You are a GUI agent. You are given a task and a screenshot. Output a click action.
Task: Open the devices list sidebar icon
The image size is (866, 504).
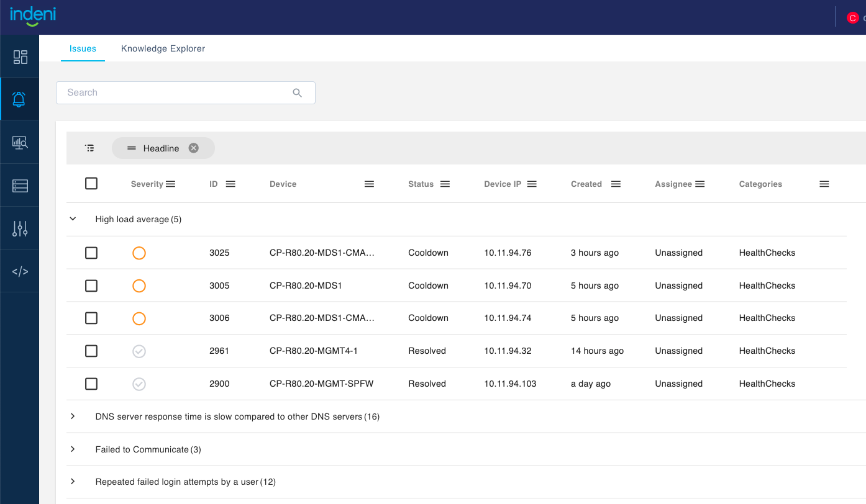point(20,186)
